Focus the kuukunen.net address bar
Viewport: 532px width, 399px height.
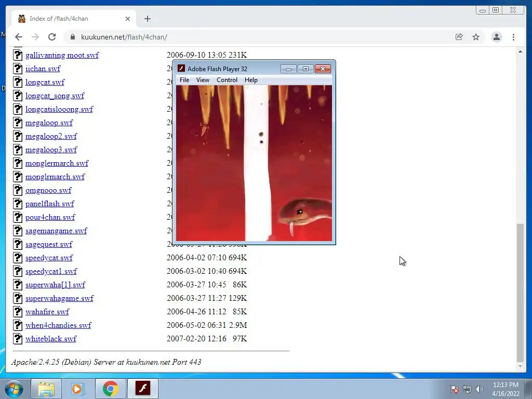click(258, 37)
